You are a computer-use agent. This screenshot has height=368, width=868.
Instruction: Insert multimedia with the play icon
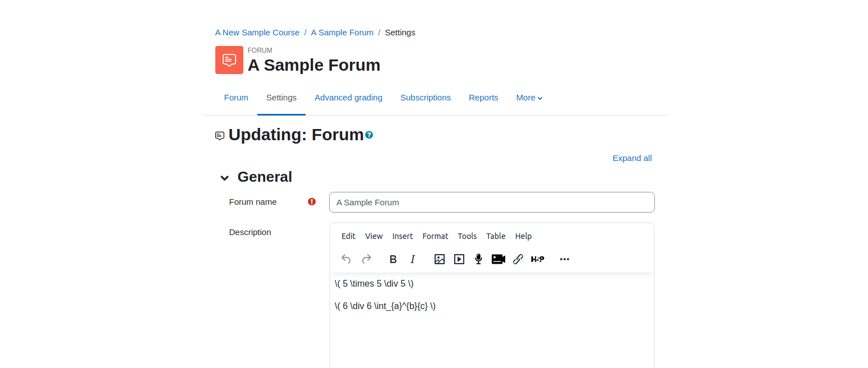[459, 259]
